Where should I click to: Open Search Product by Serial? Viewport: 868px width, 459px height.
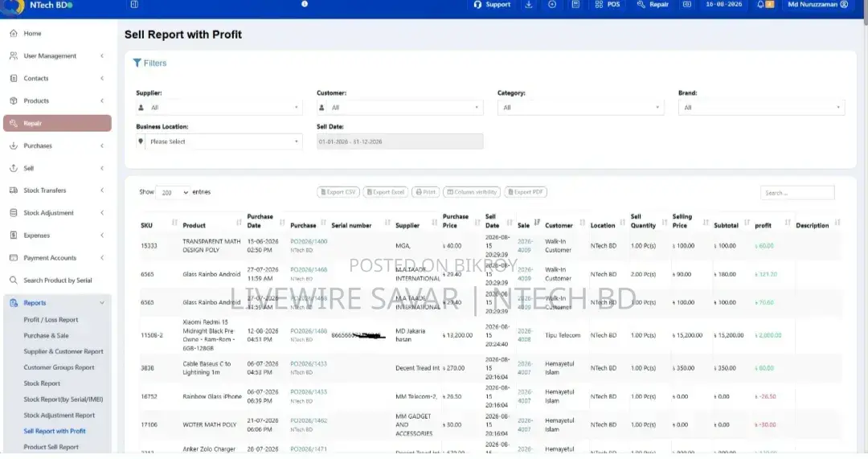point(57,281)
